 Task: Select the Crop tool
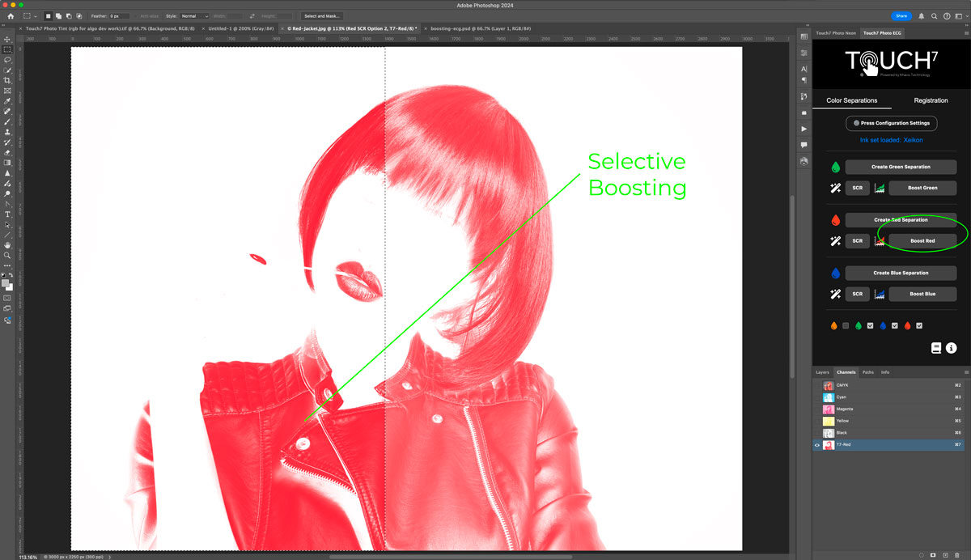7,80
